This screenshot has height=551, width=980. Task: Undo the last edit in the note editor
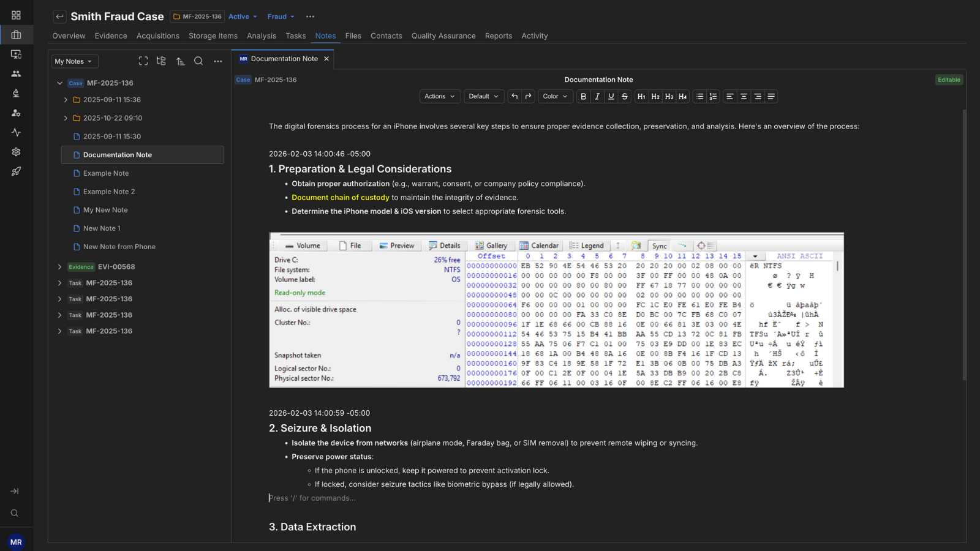(x=514, y=96)
